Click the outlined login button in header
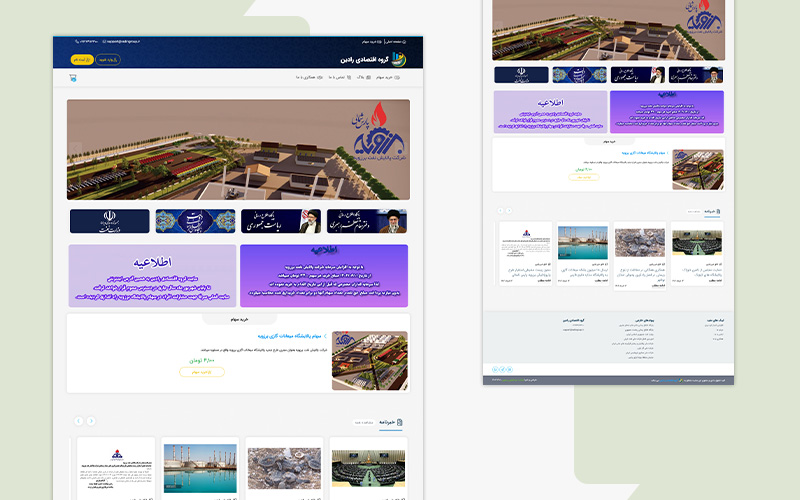Screen dimensions: 800x500 [x=108, y=60]
